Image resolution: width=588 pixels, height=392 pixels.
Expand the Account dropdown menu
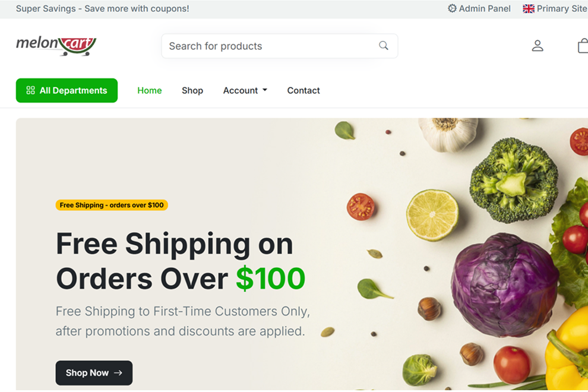pyautogui.click(x=245, y=90)
